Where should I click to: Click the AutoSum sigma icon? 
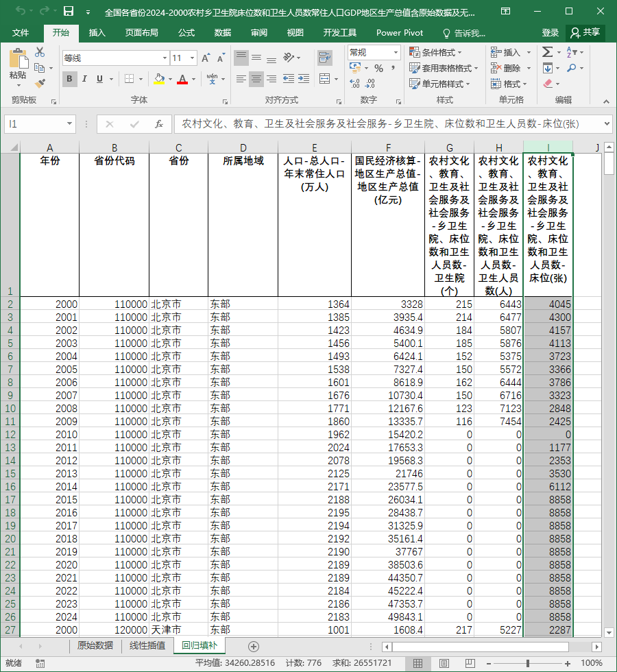547,52
